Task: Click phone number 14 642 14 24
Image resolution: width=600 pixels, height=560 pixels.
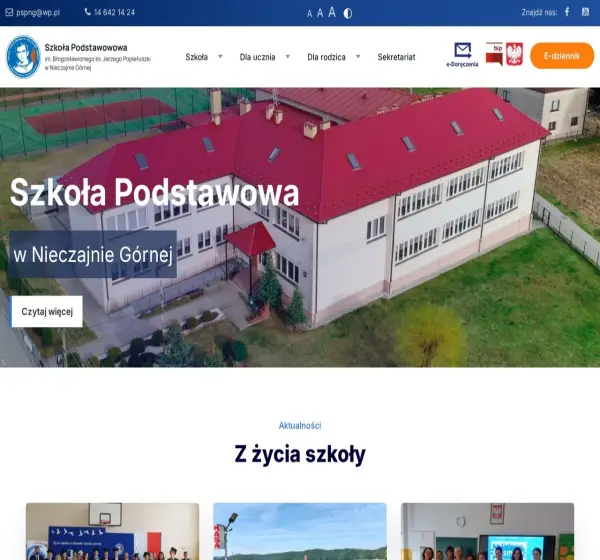Action: 114,12
